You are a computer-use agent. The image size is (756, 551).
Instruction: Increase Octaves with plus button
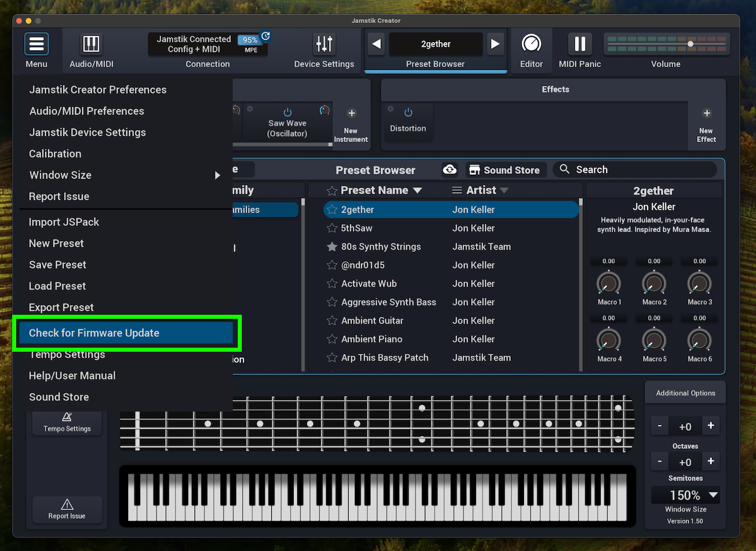pos(711,426)
